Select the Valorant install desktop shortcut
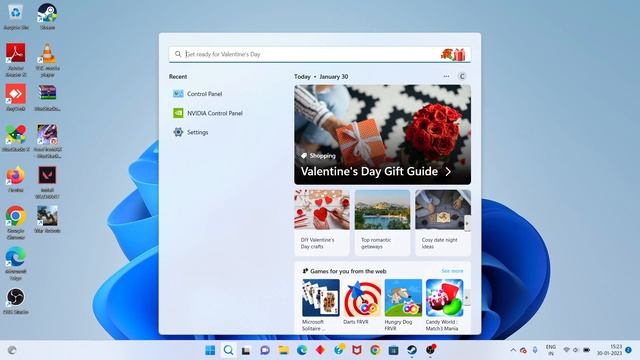640x360 pixels. (x=47, y=182)
